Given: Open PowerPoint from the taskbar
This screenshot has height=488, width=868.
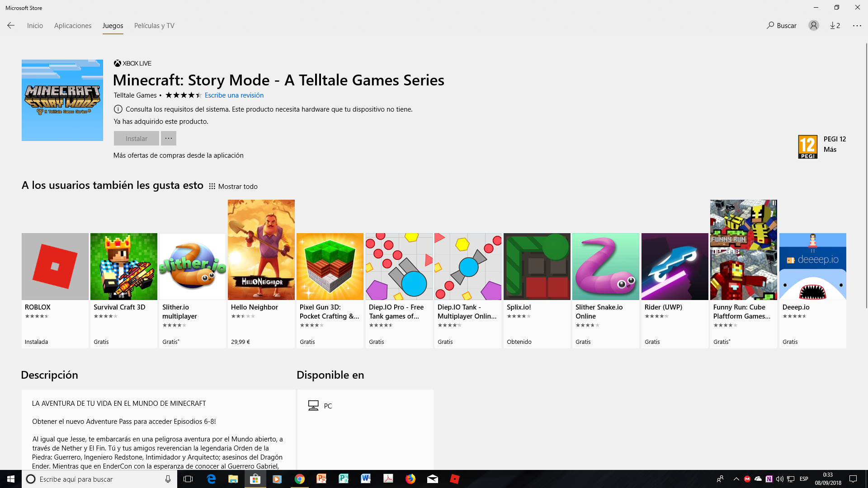Looking at the screenshot, I should (x=321, y=479).
